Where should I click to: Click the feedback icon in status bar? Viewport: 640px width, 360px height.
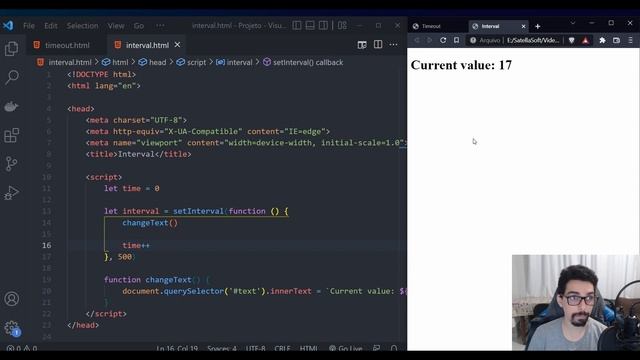[x=376, y=348]
